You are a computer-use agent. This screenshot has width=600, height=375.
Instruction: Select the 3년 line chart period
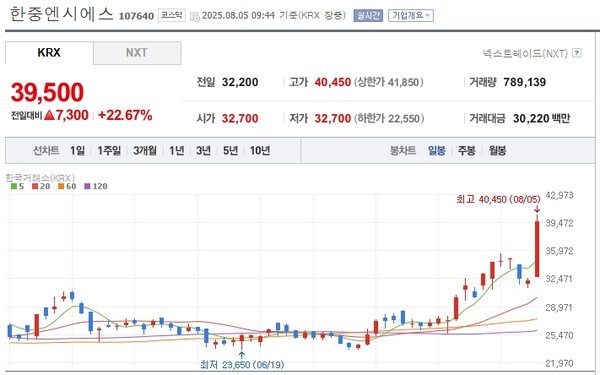(x=204, y=150)
